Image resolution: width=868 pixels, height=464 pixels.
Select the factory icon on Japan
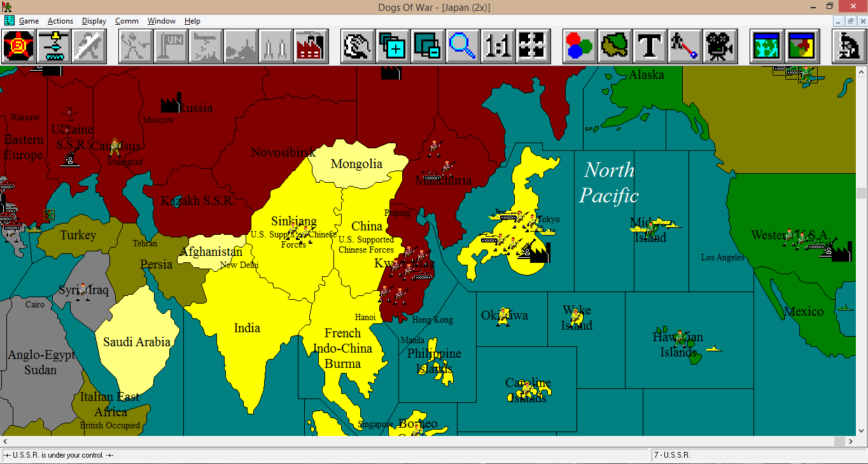[x=540, y=253]
